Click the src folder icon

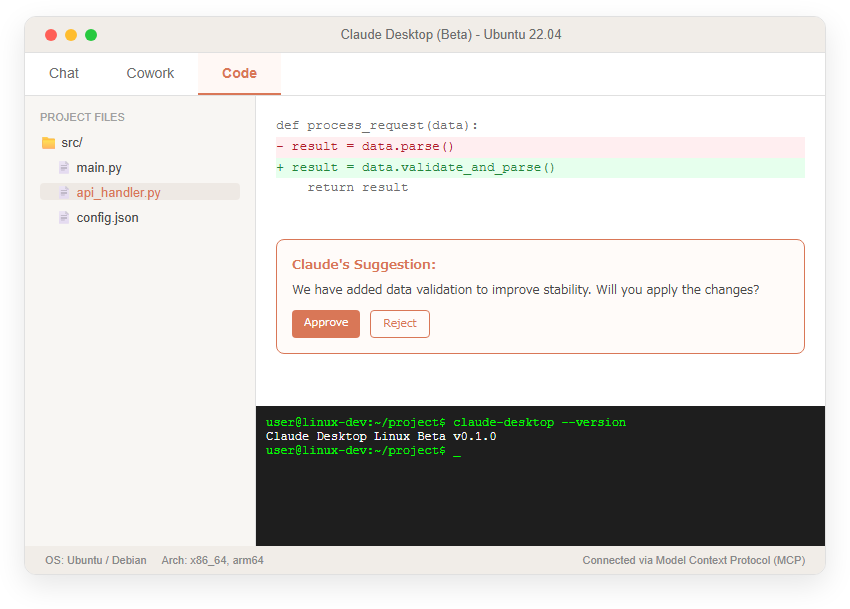pos(49,143)
